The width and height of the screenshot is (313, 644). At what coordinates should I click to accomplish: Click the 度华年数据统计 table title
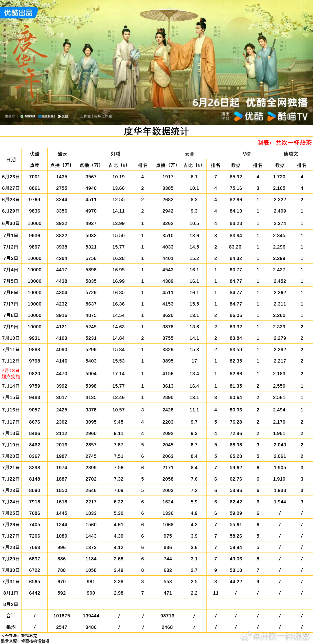point(156,131)
